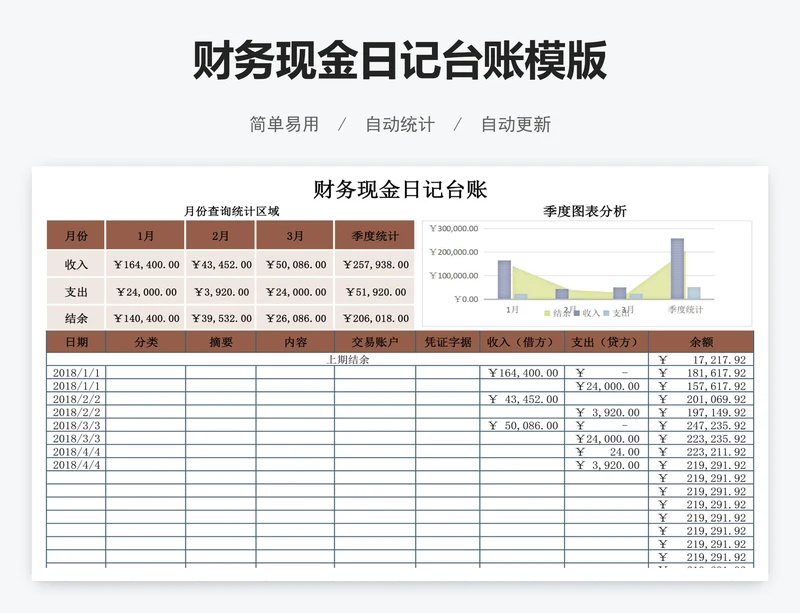Select the 余额 ledger column header
The image size is (800, 613).
(x=701, y=341)
